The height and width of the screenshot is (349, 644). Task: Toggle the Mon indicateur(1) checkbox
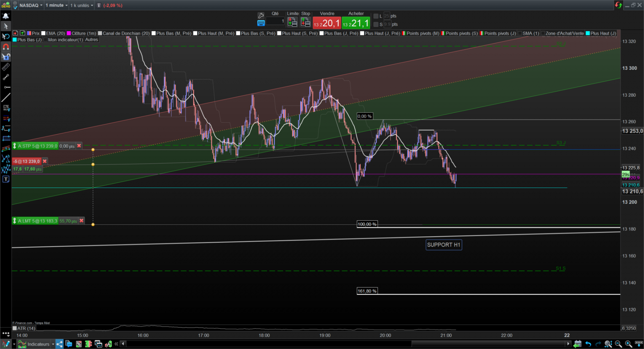45,40
